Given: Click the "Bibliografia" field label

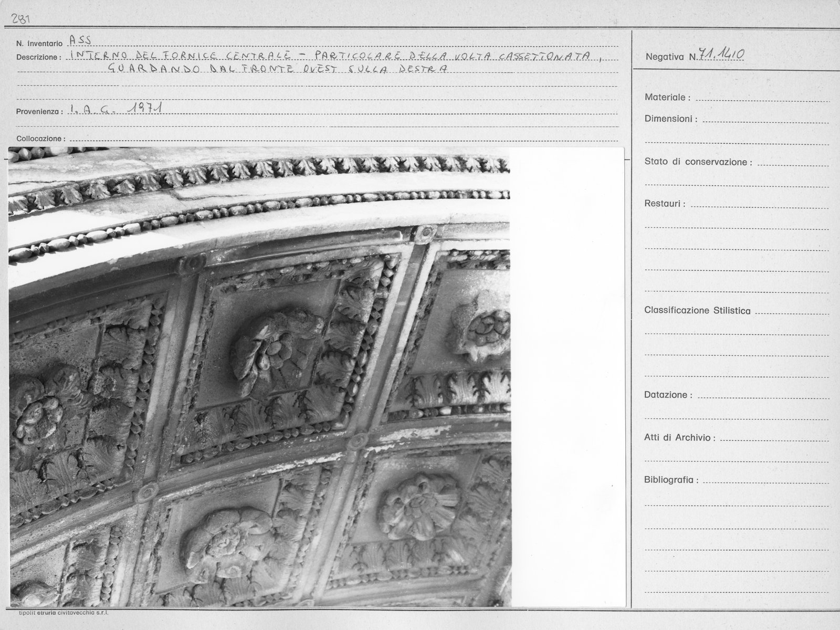Looking at the screenshot, I should (x=671, y=480).
